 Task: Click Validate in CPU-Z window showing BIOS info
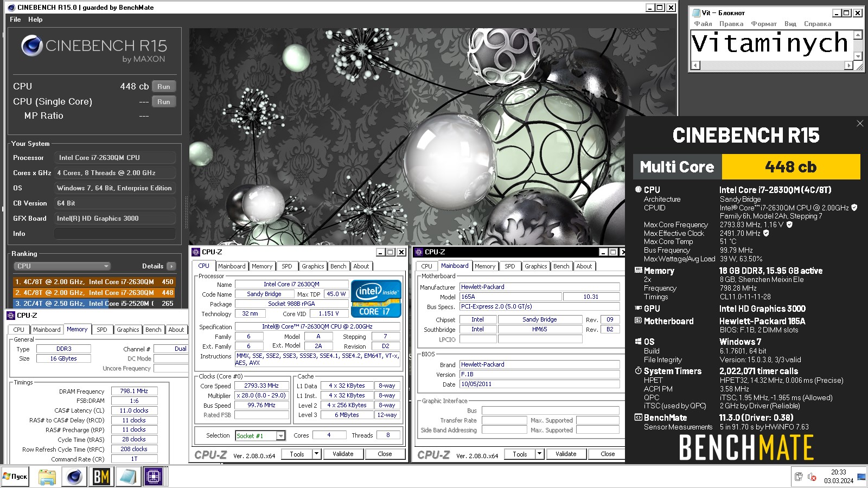point(566,454)
